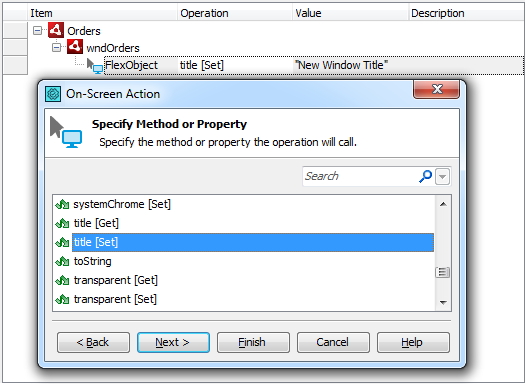Click the list scrollbar down arrow

coord(443,303)
